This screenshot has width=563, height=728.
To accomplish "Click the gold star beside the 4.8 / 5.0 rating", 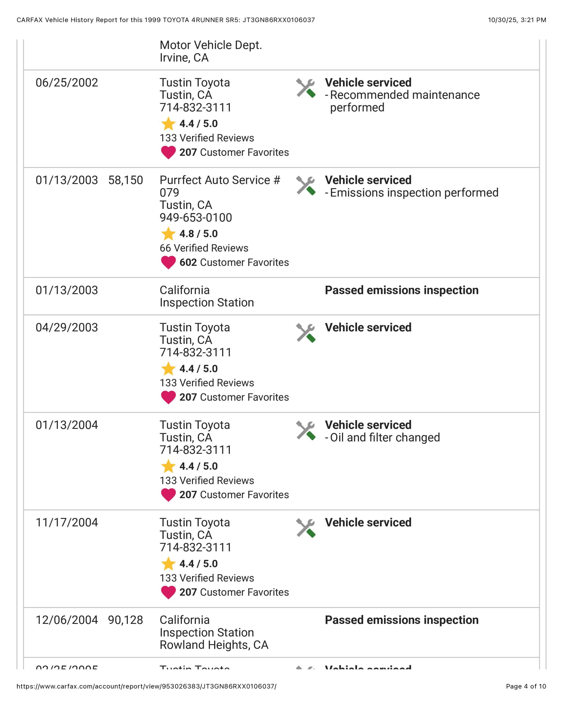I will (169, 234).
